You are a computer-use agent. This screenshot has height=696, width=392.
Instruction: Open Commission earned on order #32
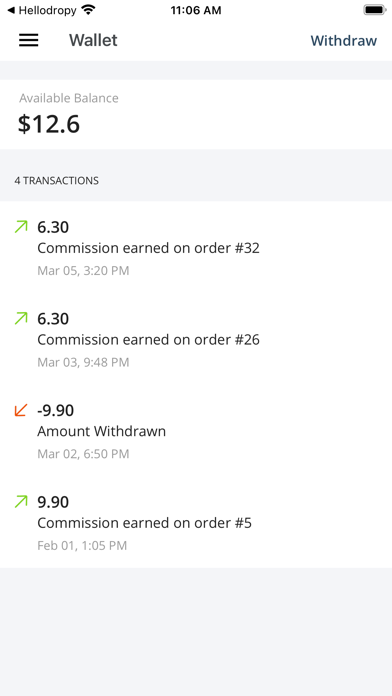coord(196,247)
